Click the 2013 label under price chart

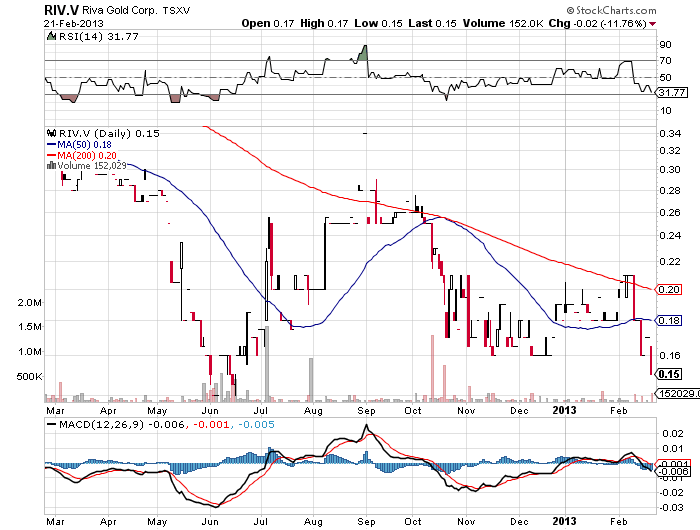point(564,410)
